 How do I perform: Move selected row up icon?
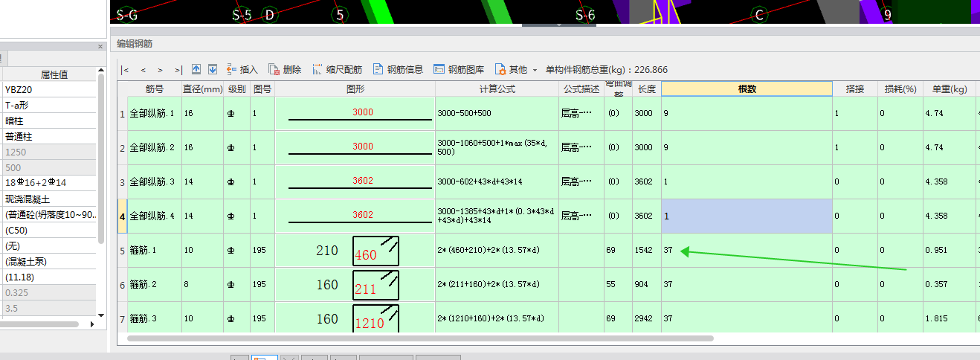pos(196,69)
